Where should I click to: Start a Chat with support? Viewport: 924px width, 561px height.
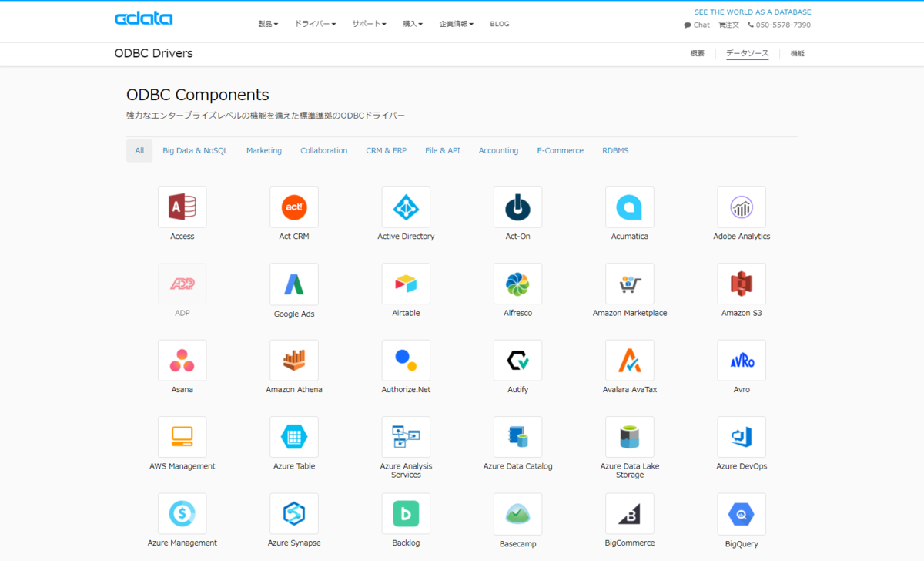coord(697,25)
